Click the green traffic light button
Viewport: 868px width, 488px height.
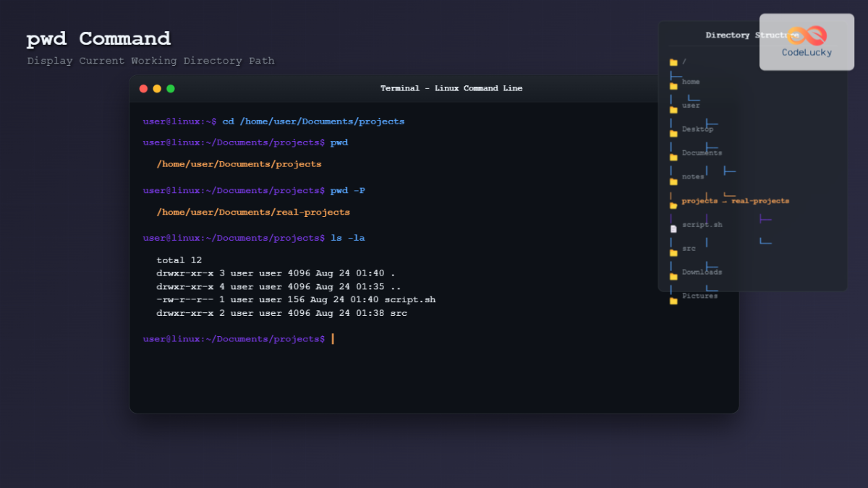point(171,88)
